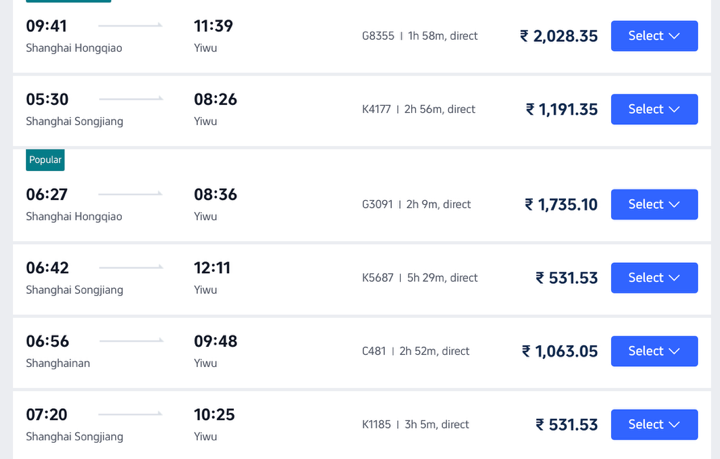Click K5687 5h 29m direct details
The height and width of the screenshot is (459, 720).
[x=419, y=278]
